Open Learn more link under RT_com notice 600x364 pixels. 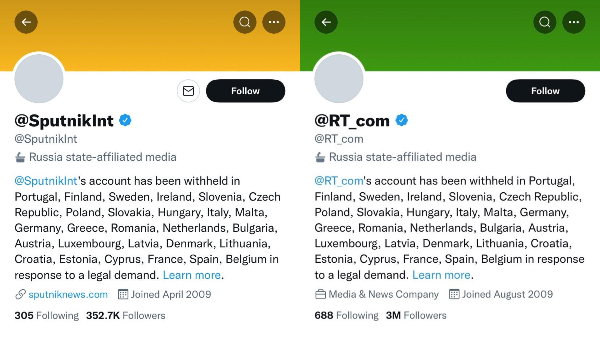[441, 275]
